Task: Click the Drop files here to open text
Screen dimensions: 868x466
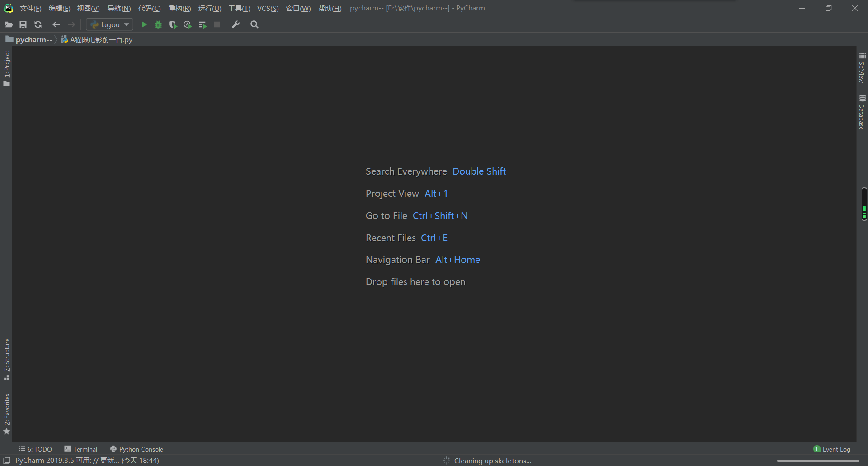Action: point(415,282)
